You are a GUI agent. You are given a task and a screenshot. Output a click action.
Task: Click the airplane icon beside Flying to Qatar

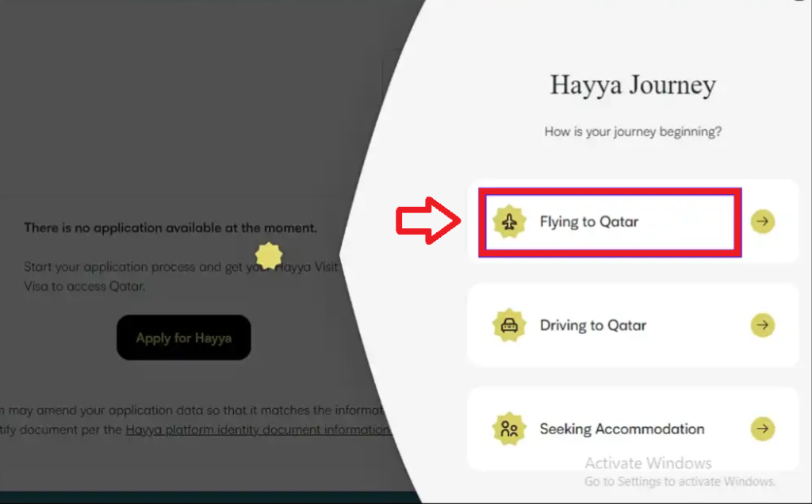click(509, 221)
